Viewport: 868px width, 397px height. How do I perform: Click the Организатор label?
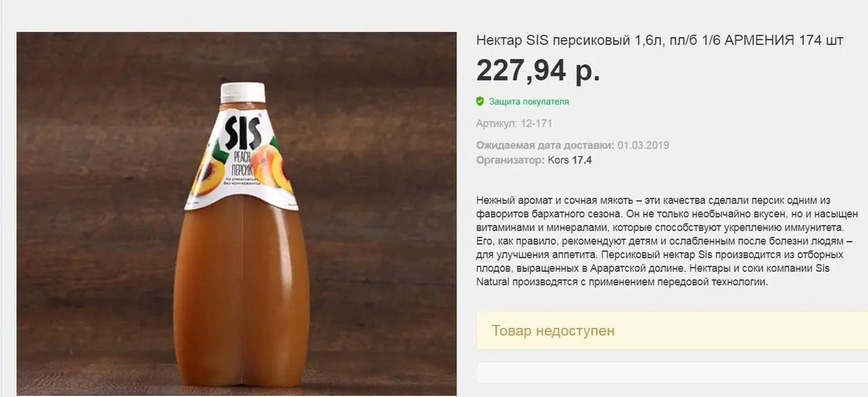[510, 161]
